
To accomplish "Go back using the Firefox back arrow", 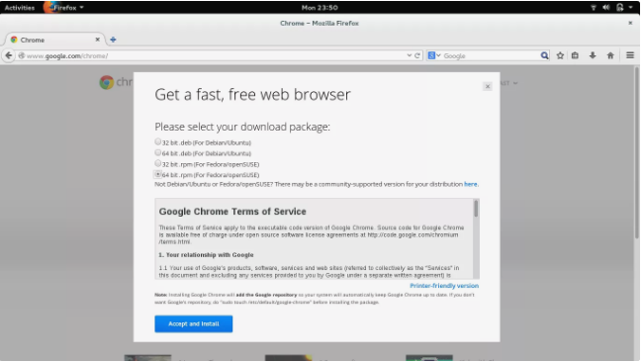I will click(x=9, y=55).
